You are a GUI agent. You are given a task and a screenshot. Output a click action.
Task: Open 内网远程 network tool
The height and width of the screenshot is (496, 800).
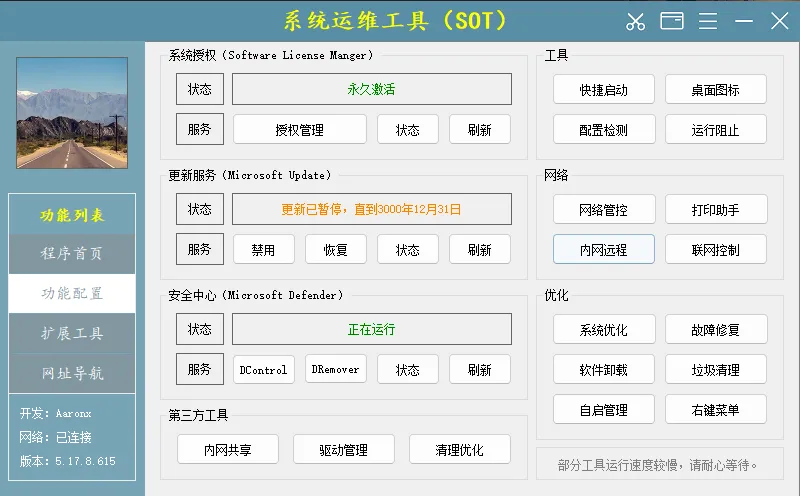[x=604, y=250]
